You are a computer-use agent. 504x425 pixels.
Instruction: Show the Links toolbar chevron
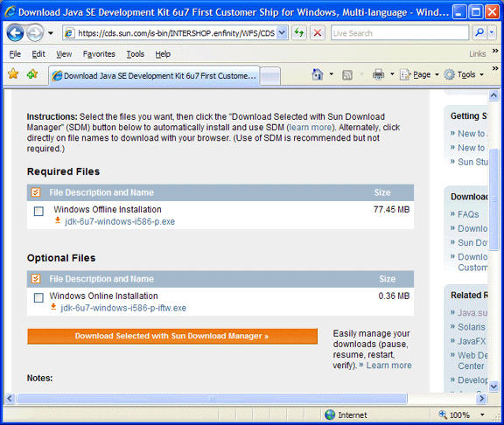495,51
